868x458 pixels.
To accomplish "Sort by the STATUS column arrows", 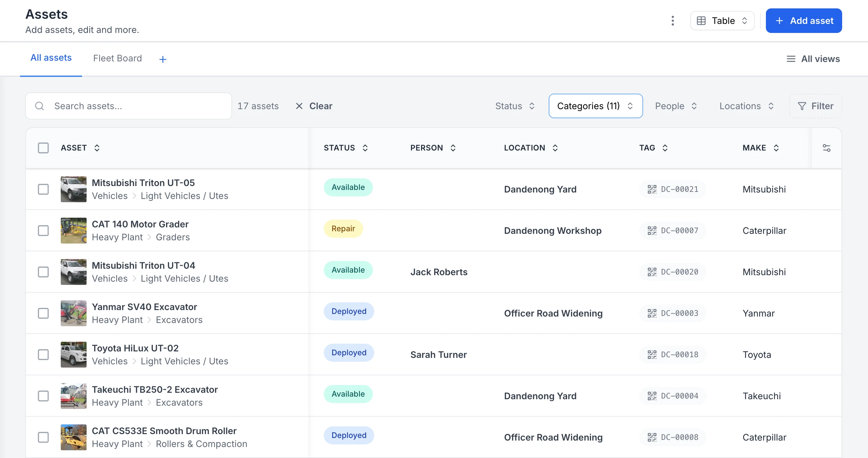I will (365, 148).
